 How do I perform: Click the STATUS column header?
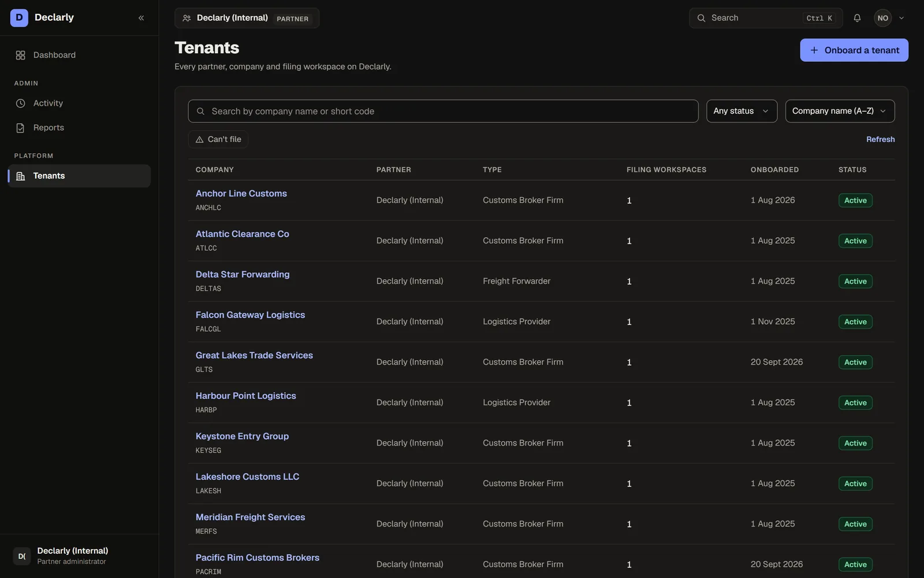click(852, 170)
